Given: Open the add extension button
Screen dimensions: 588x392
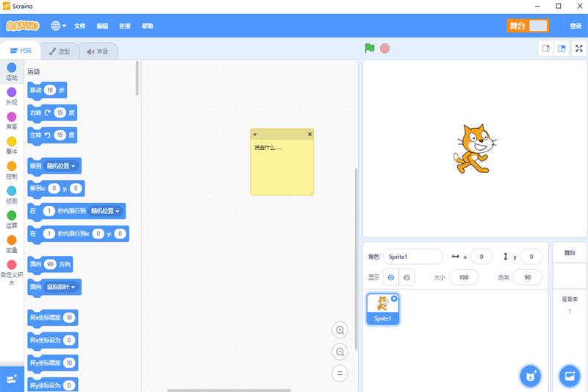Looking at the screenshot, I should [x=12, y=379].
